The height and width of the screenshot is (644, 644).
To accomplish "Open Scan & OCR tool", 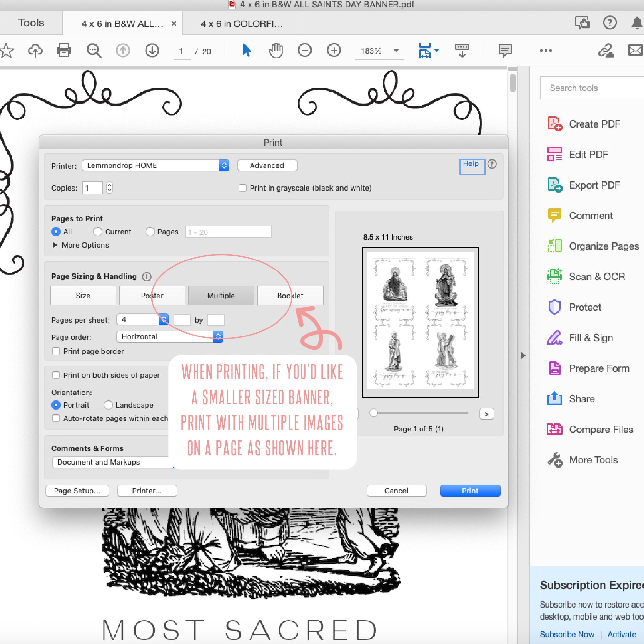I will tap(586, 277).
